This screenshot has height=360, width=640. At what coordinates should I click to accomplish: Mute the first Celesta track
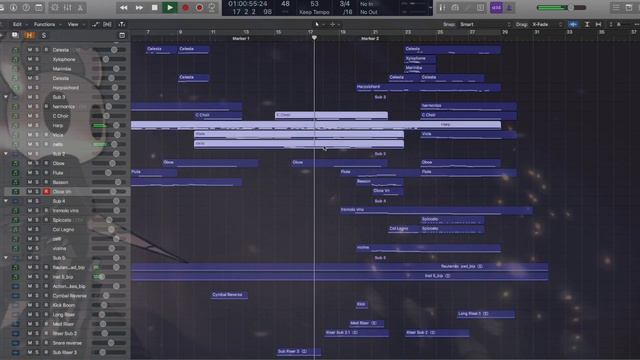coord(29,50)
